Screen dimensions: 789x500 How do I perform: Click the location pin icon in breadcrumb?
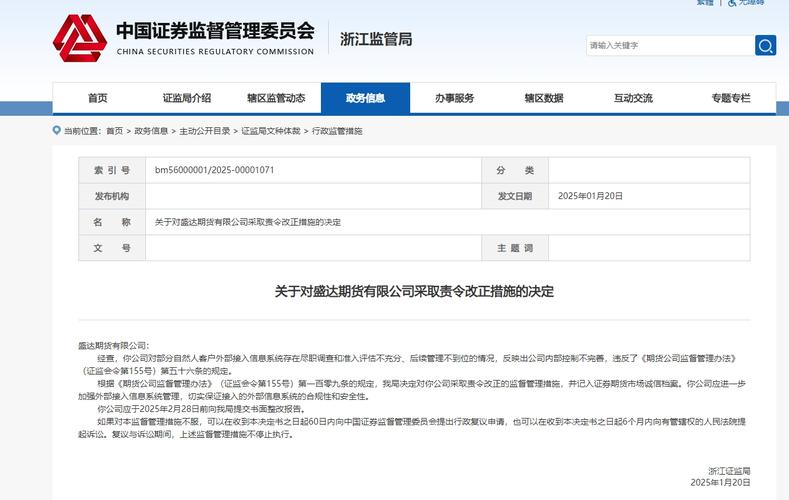56,130
